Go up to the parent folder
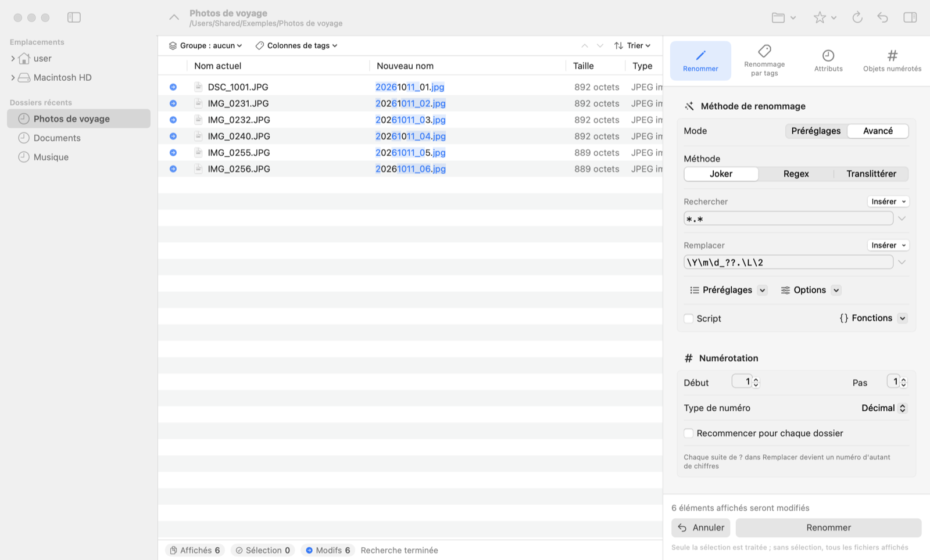The image size is (930, 560). (174, 17)
